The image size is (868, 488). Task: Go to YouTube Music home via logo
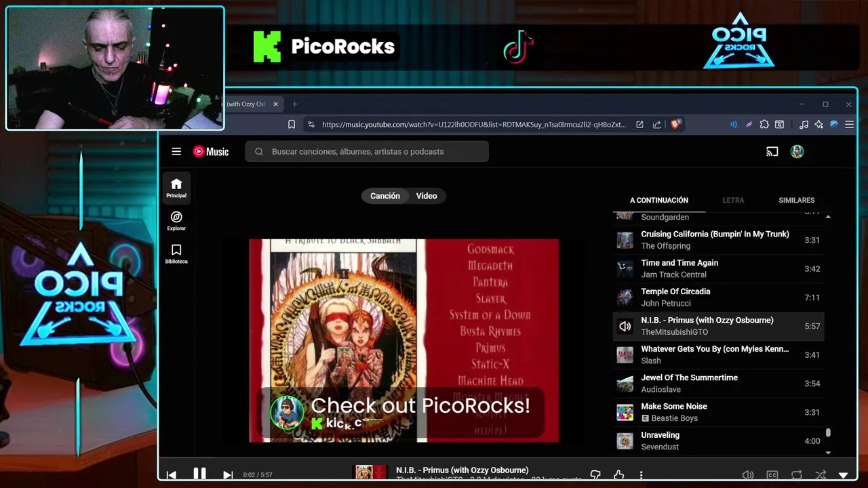[211, 152]
